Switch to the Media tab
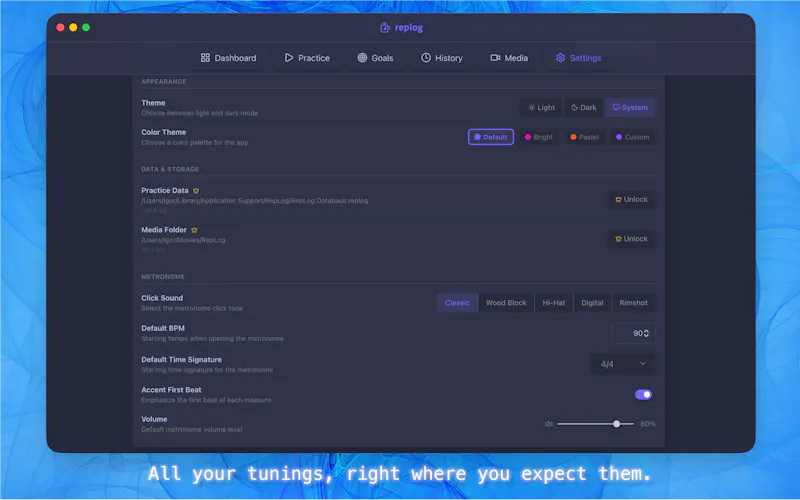The width and height of the screenshot is (800, 500). [509, 58]
